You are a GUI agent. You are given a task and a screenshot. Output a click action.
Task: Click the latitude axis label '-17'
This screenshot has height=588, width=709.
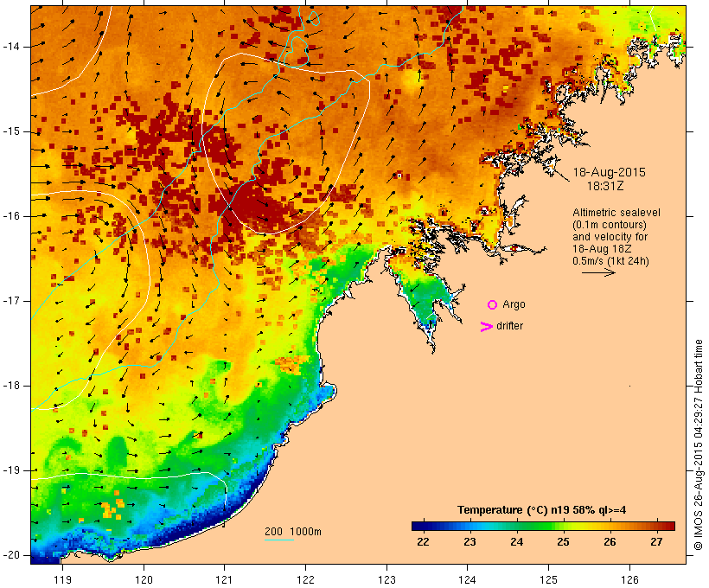click(11, 301)
